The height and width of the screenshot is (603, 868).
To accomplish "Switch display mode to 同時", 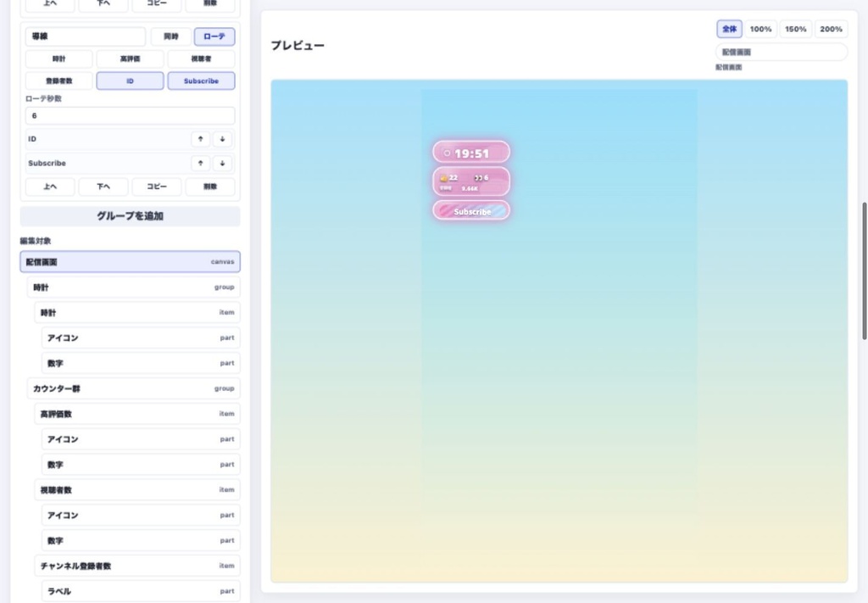I will 171,36.
